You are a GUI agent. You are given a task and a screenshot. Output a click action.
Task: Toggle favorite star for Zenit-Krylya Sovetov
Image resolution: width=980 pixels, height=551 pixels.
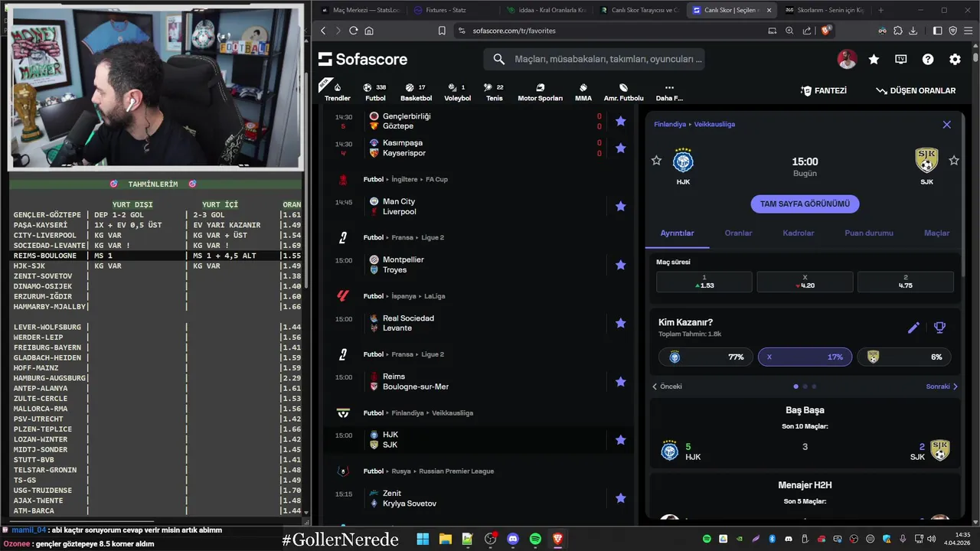621,498
